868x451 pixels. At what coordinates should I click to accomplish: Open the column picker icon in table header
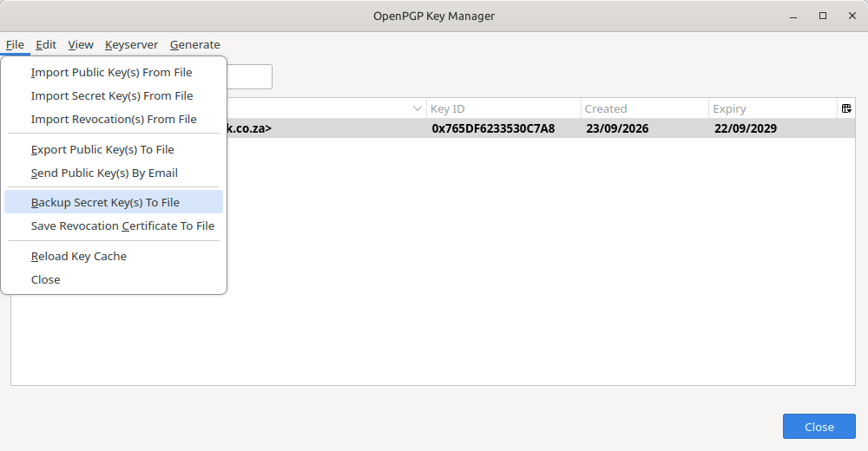(846, 108)
